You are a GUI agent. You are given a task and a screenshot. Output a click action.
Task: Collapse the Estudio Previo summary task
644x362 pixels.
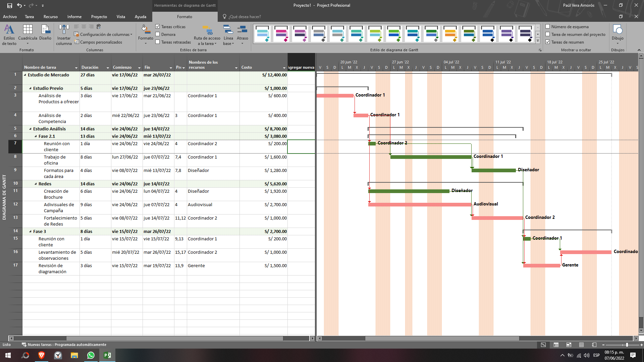click(30, 88)
